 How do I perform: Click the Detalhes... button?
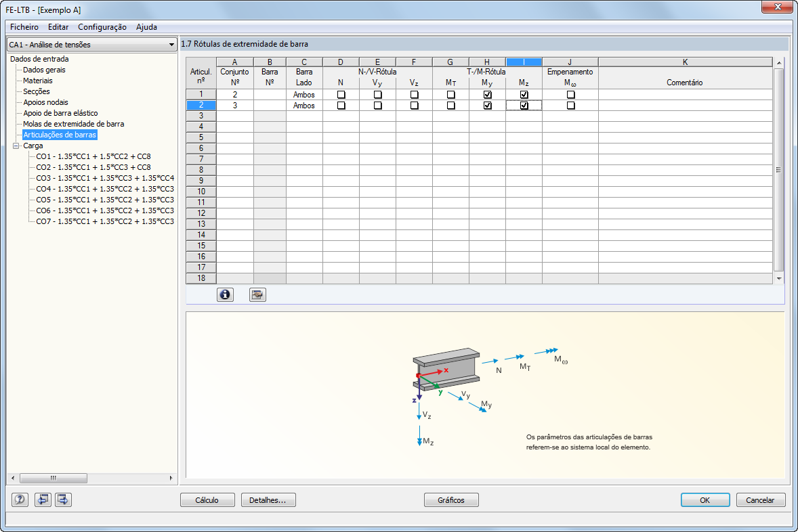tap(268, 500)
